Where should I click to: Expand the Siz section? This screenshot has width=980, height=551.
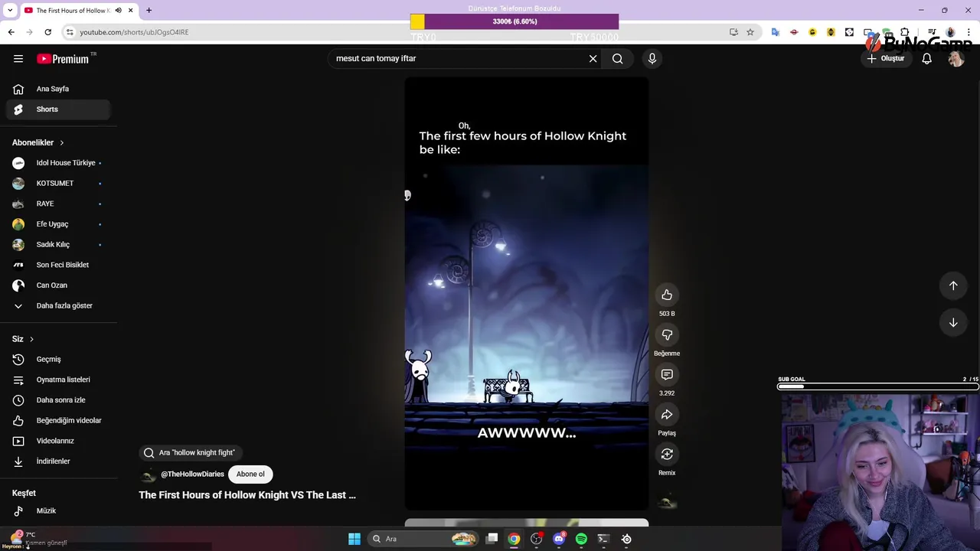click(23, 339)
